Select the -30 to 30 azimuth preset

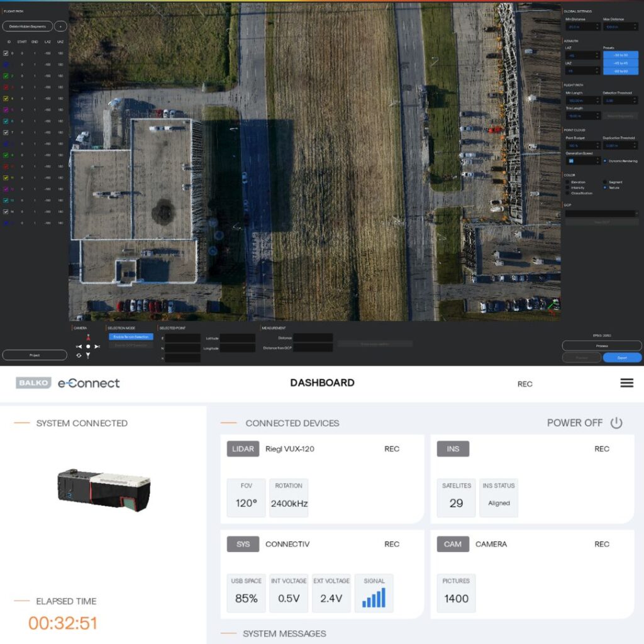point(620,55)
